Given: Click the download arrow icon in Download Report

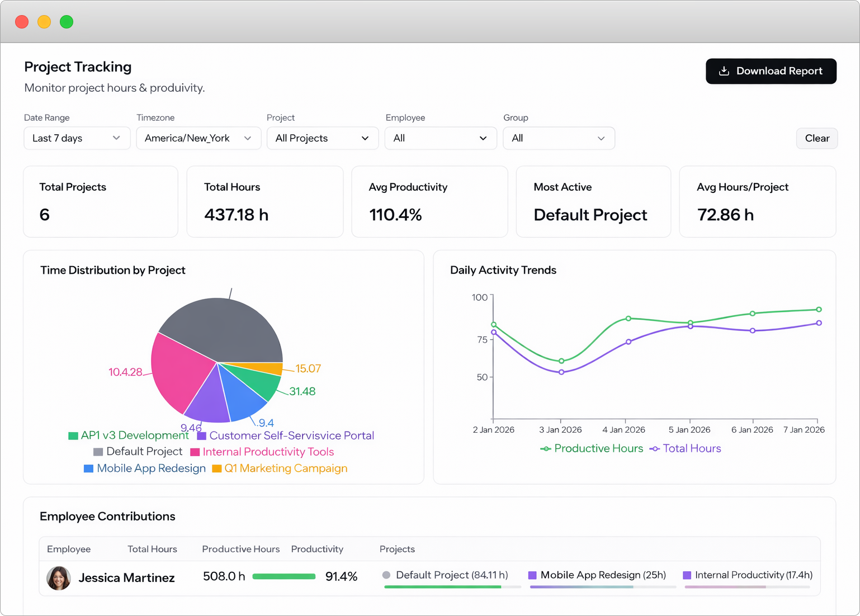Looking at the screenshot, I should (x=724, y=71).
